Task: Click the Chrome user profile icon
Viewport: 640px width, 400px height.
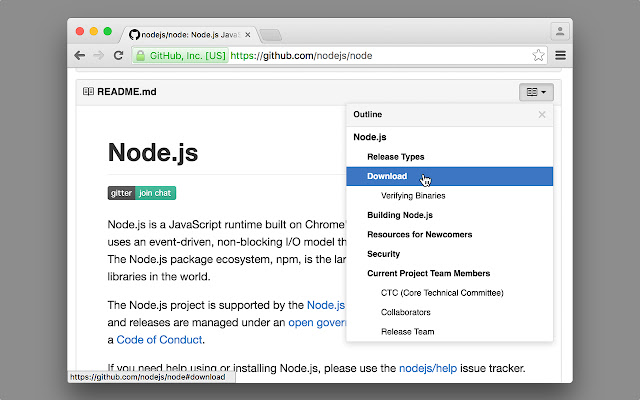Action: pyautogui.click(x=559, y=32)
